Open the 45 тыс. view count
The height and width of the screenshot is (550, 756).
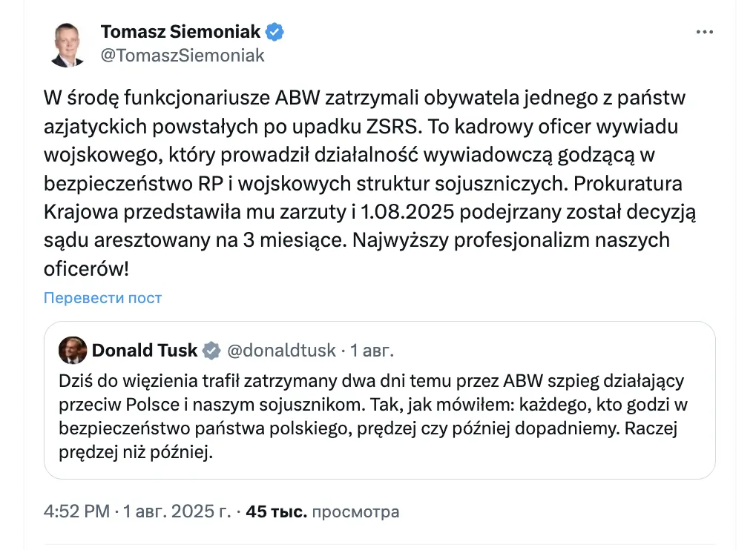[276, 511]
